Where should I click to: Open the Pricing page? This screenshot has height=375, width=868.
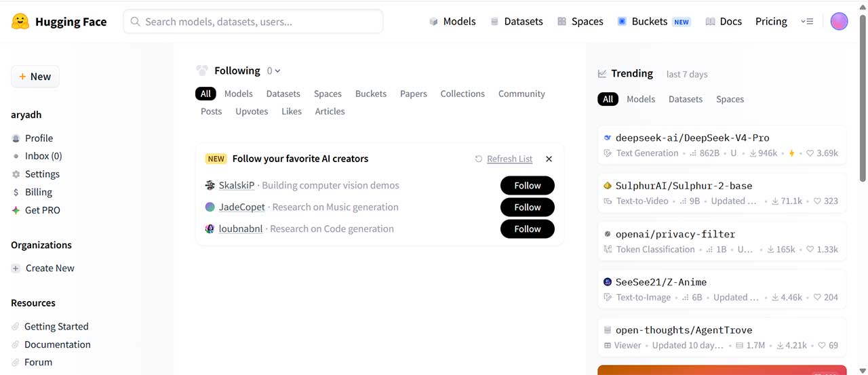click(x=771, y=22)
